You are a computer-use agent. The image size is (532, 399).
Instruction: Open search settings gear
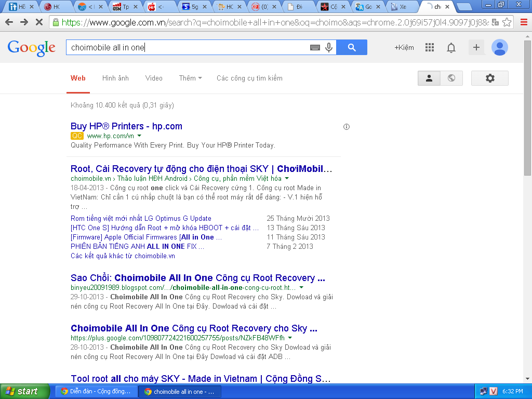pyautogui.click(x=489, y=78)
